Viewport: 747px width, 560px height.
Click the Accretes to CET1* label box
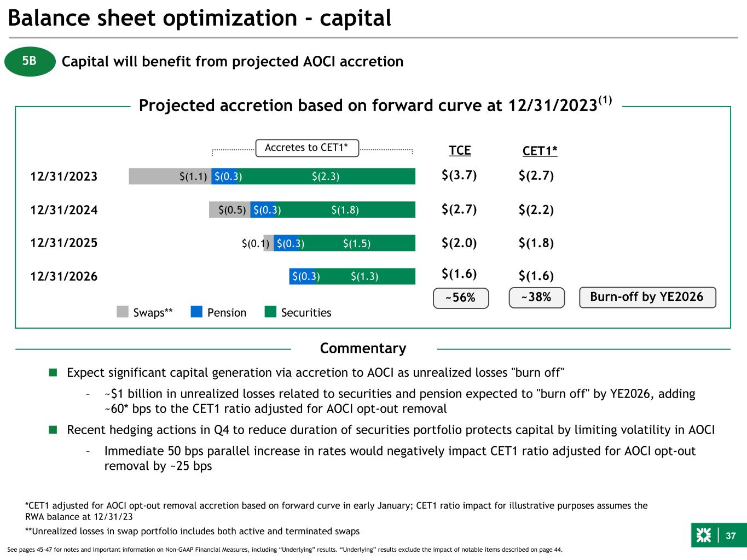[x=307, y=148]
